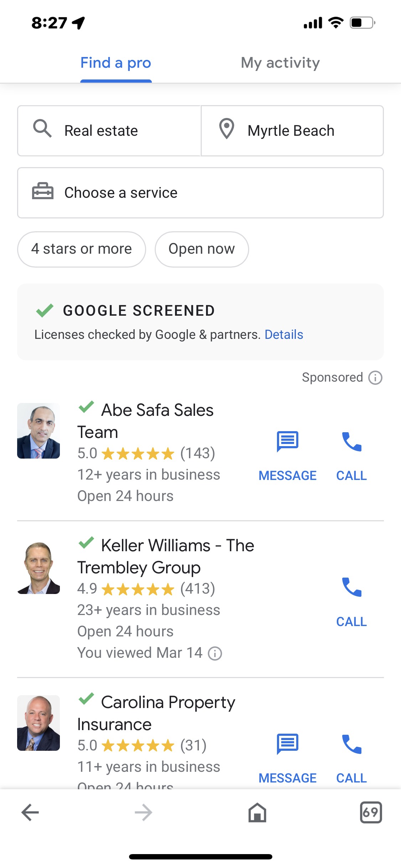This screenshot has height=868, width=401.
Task: Open the Google Screened Details link
Action: click(x=284, y=335)
